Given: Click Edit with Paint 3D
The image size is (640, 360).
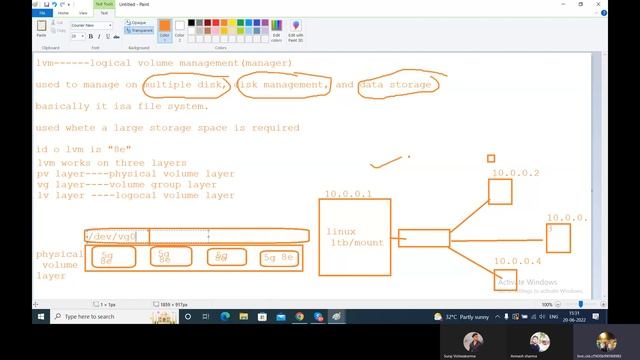Looking at the screenshot, I should (x=296, y=31).
